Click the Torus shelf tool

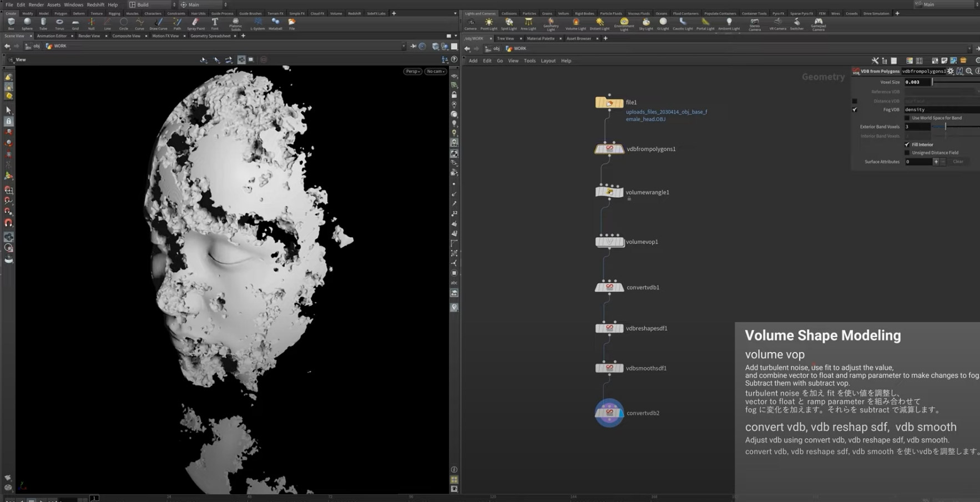click(x=59, y=24)
